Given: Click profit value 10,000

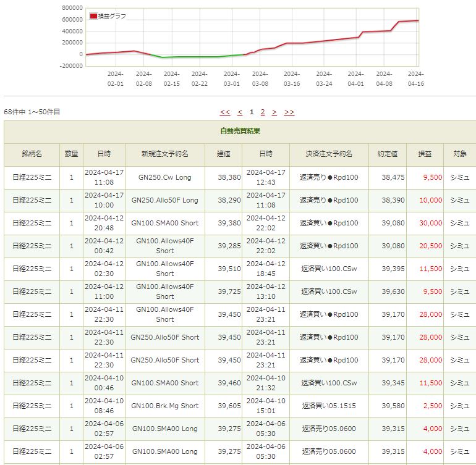Looking at the screenshot, I should [430, 200].
